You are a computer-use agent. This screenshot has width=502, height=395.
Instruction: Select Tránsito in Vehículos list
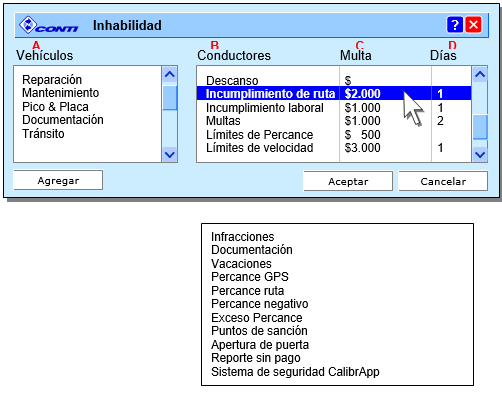(43, 134)
